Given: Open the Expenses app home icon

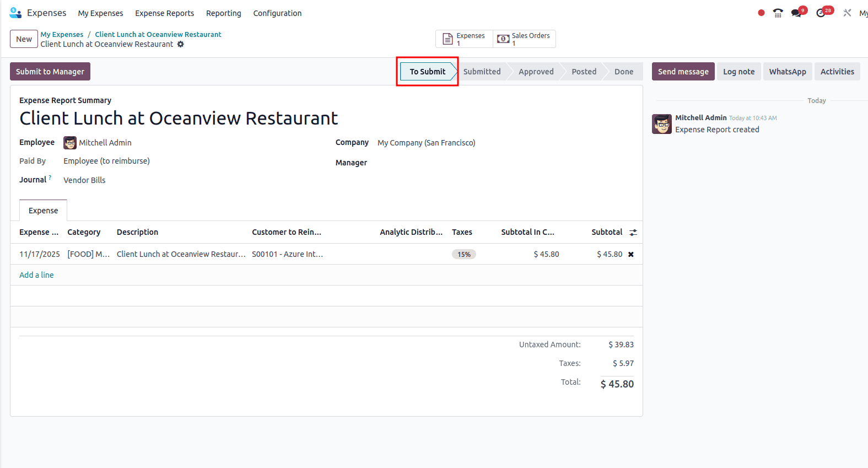Looking at the screenshot, I should 15,13.
